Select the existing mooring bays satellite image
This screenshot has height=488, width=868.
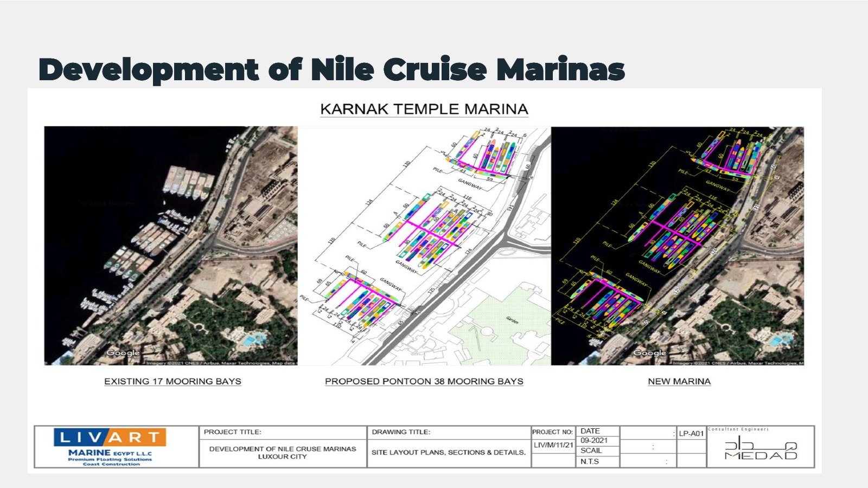pos(171,246)
